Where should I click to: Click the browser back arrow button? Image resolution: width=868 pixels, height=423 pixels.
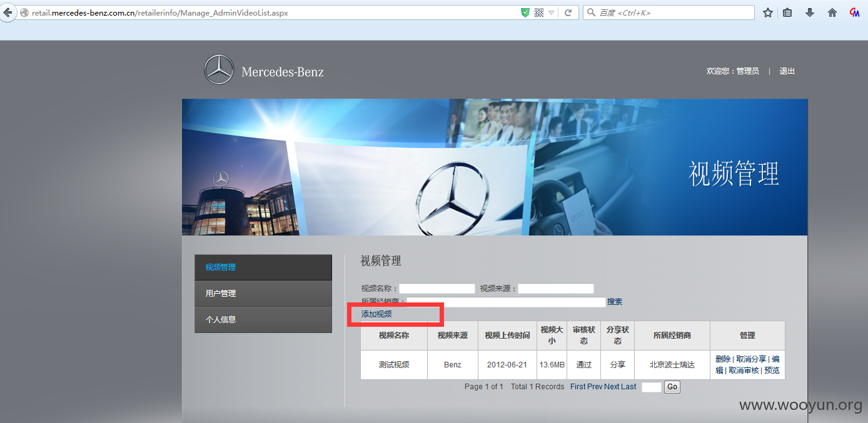(8, 12)
